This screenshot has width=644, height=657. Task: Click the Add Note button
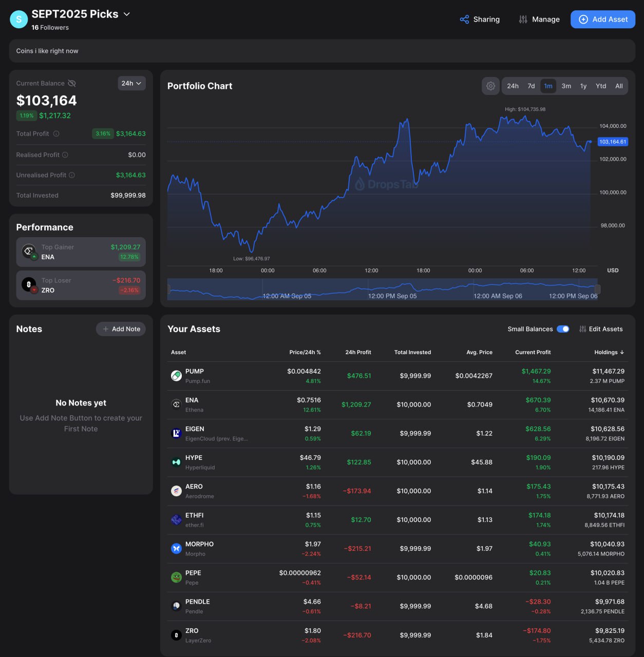coord(121,329)
